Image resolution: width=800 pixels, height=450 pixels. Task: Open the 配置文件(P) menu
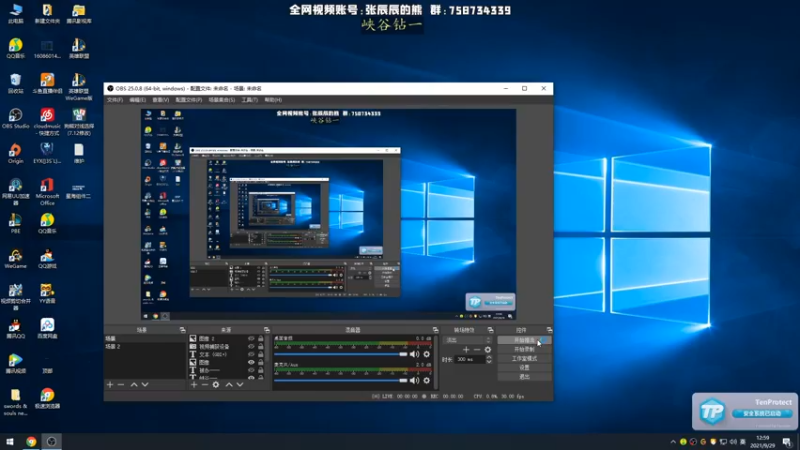click(x=188, y=100)
